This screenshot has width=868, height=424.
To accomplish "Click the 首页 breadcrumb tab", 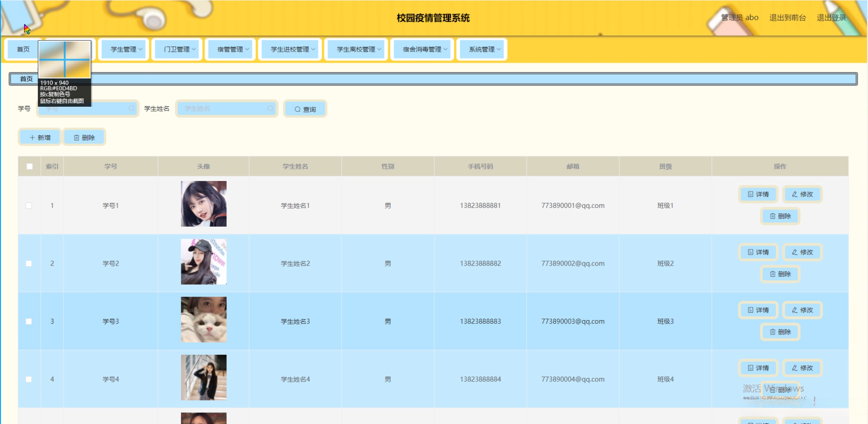I will [x=26, y=79].
